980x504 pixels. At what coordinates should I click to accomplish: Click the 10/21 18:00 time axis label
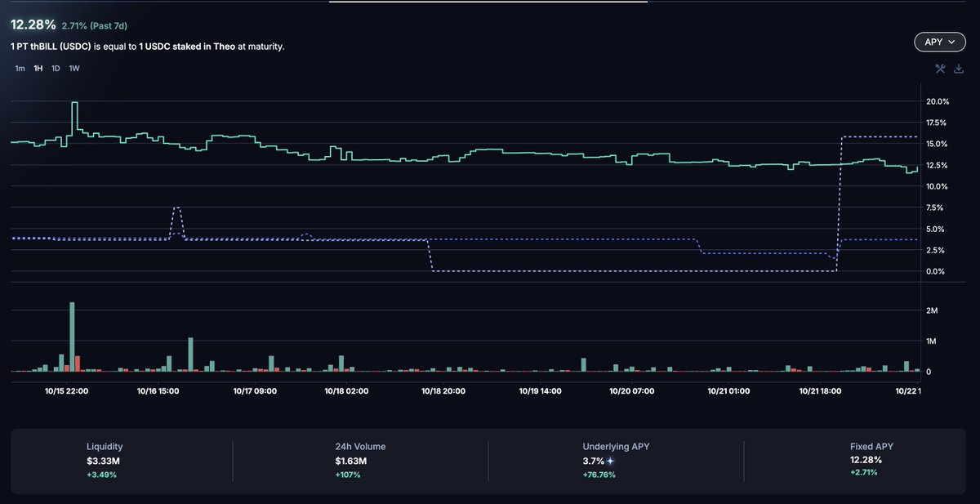click(821, 391)
